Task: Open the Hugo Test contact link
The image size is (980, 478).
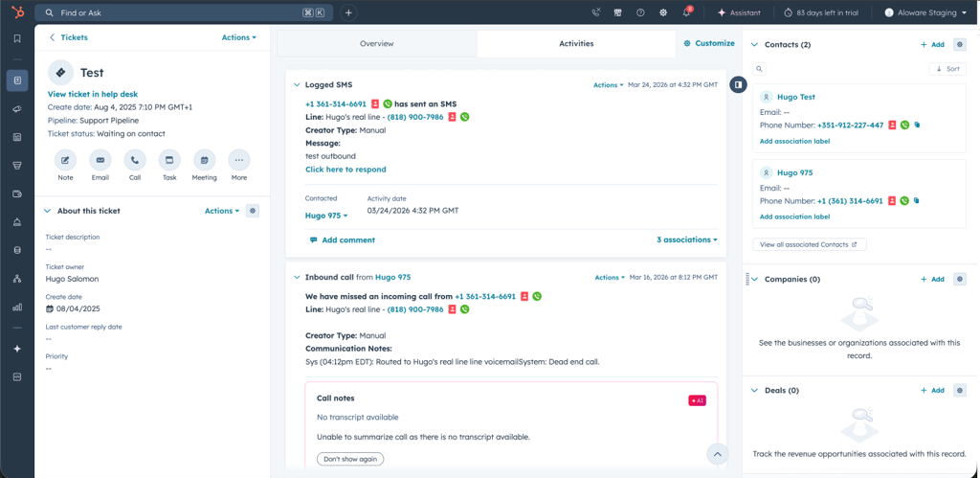Action: point(795,97)
